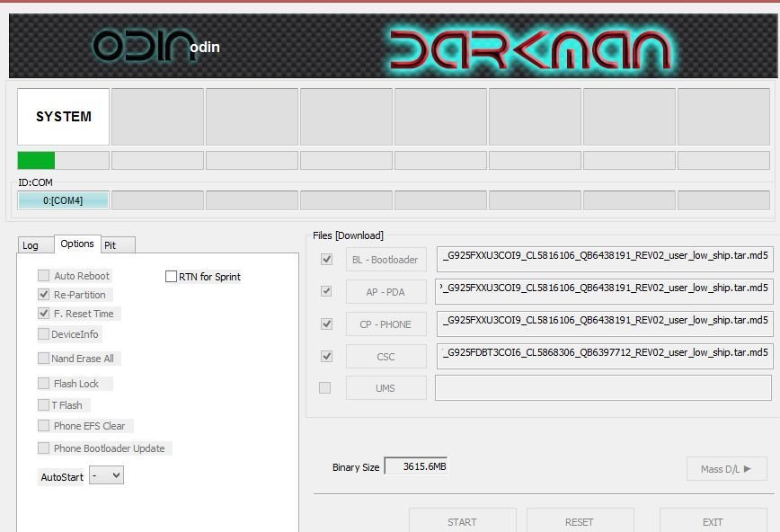Screen dimensions: 780x532
Task: Click the RESET button
Action: 580,520
